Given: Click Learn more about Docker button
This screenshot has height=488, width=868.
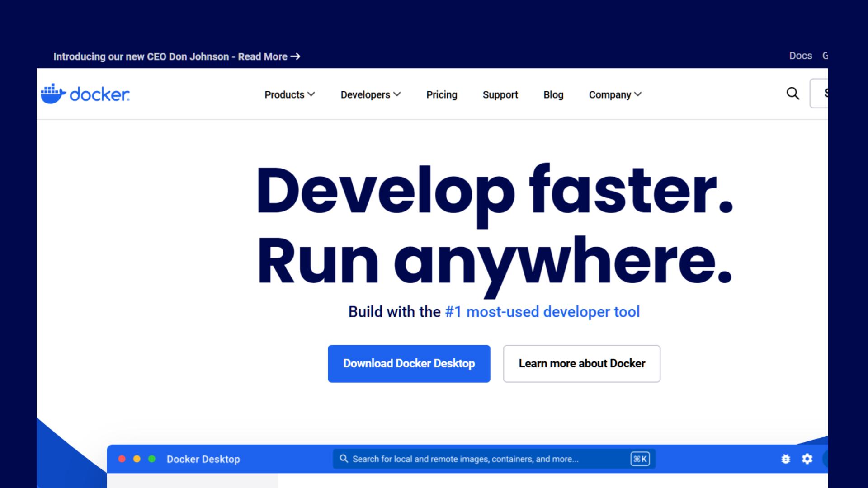Looking at the screenshot, I should click(x=581, y=364).
